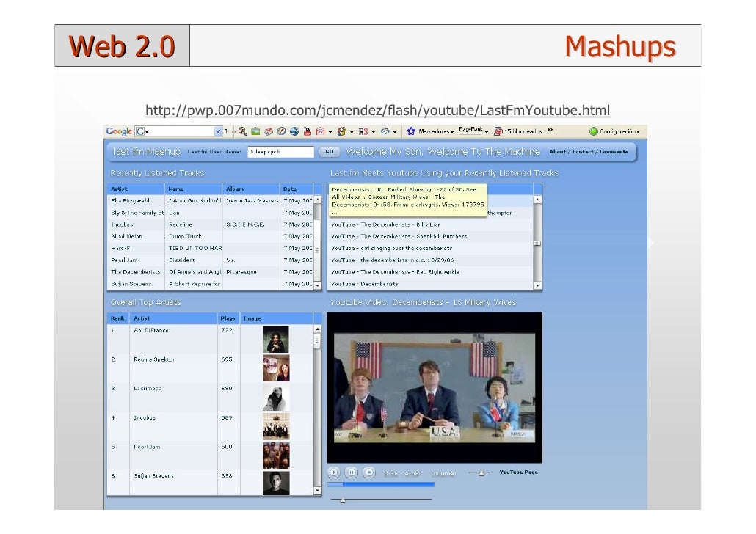
Task: Click the RS toolbar icon
Action: pyautogui.click(x=363, y=131)
